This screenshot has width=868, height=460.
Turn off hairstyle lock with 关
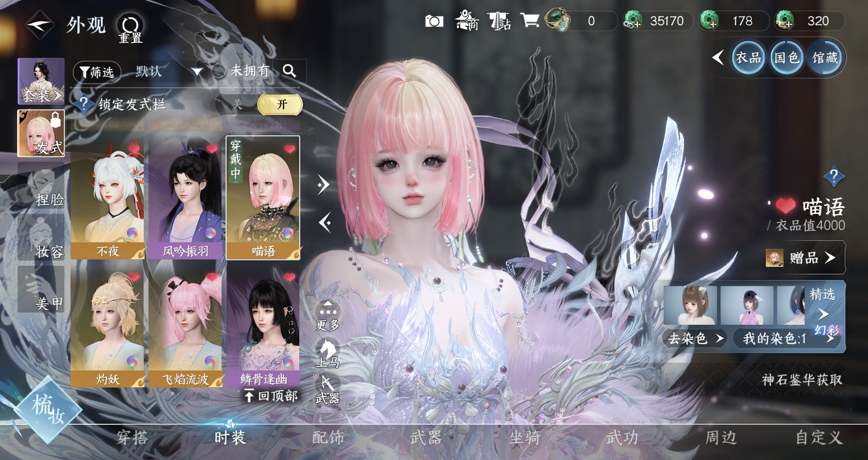click(x=237, y=104)
